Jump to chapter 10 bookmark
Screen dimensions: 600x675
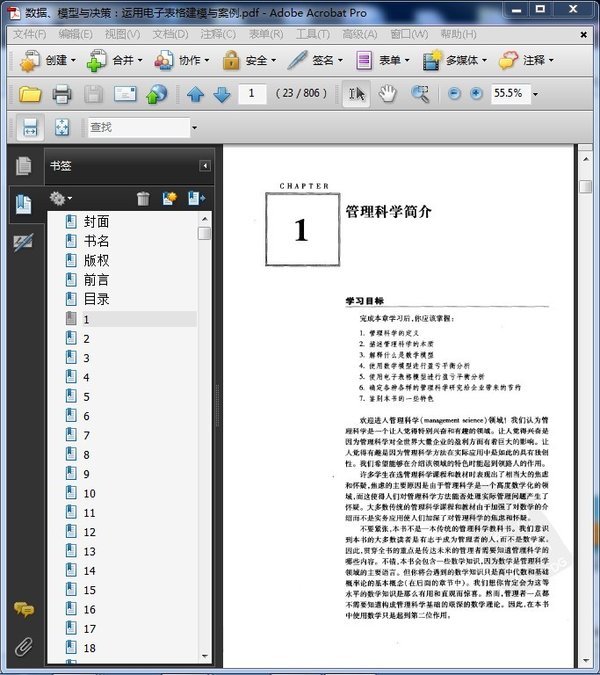90,493
